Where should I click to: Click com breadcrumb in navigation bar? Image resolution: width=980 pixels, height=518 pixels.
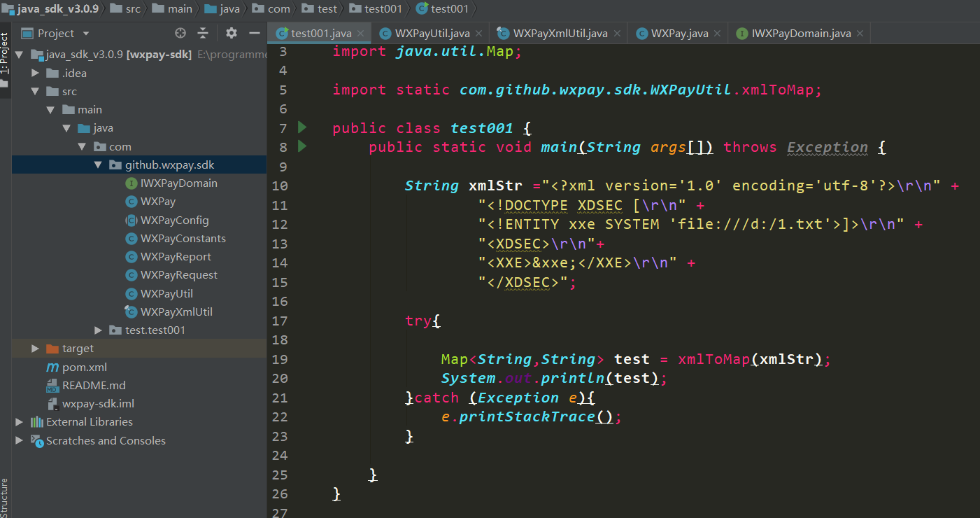[x=271, y=9]
